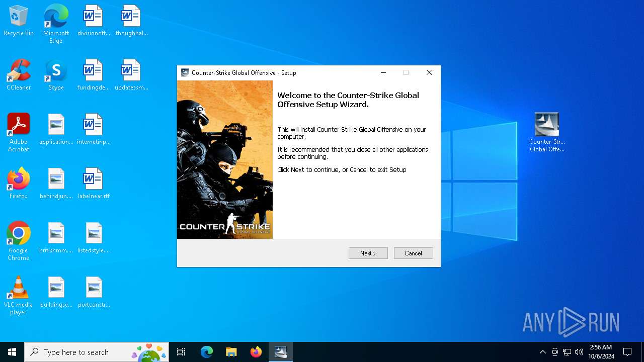The image size is (644, 362).
Task: Select the Google Chrome desktop shortcut
Action: [x=19, y=241]
